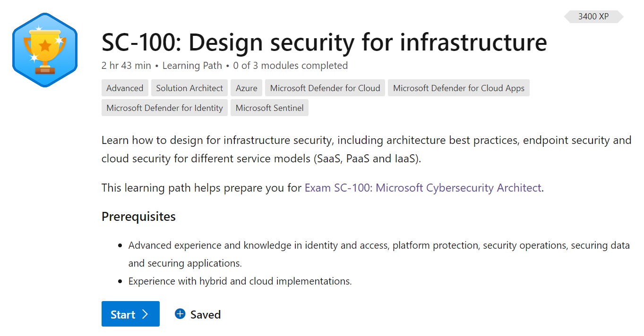
Task: Click the '2 hr 43 min' duration text
Action: coord(126,66)
